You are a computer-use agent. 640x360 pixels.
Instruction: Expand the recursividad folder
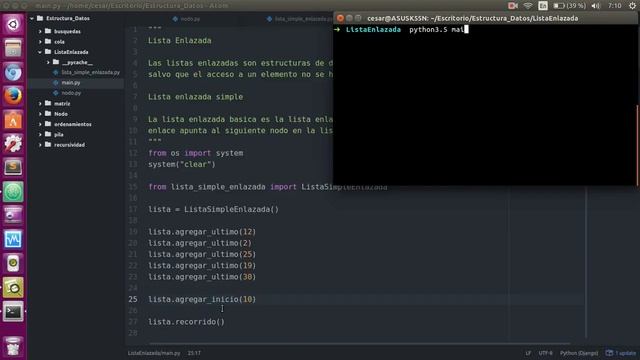click(40, 145)
